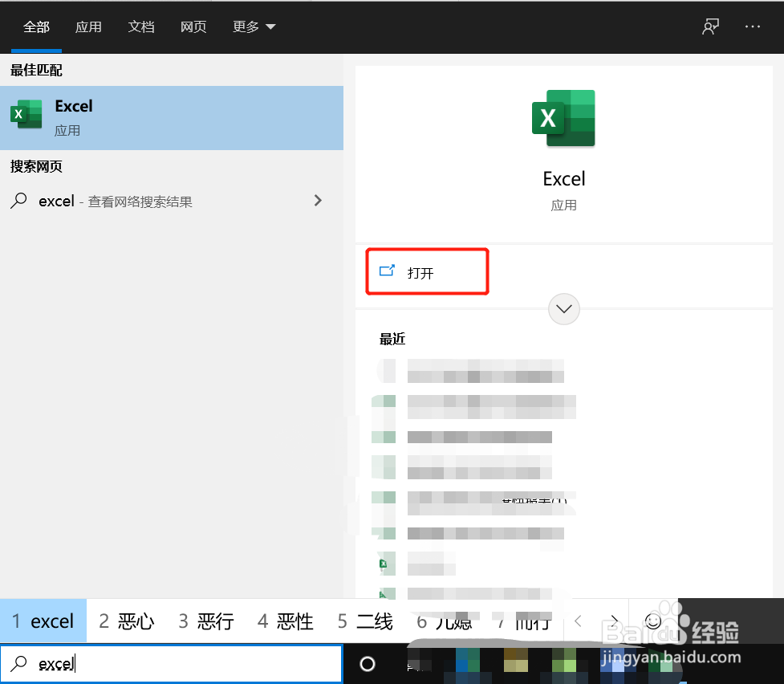Image resolution: width=784 pixels, height=684 pixels.
Task: Choose IME candidate 4 恶性
Action: [286, 621]
